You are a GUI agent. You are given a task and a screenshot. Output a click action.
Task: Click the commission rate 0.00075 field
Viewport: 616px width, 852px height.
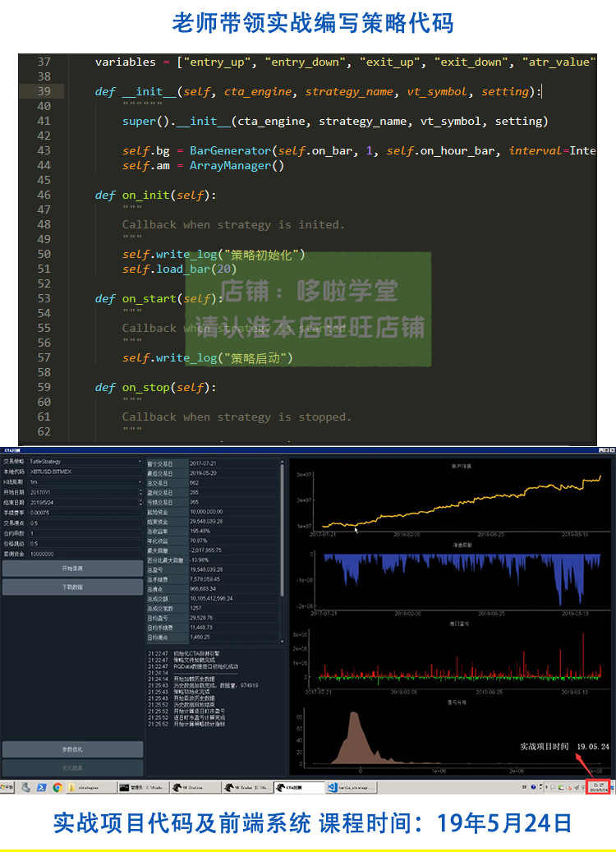pos(85,513)
